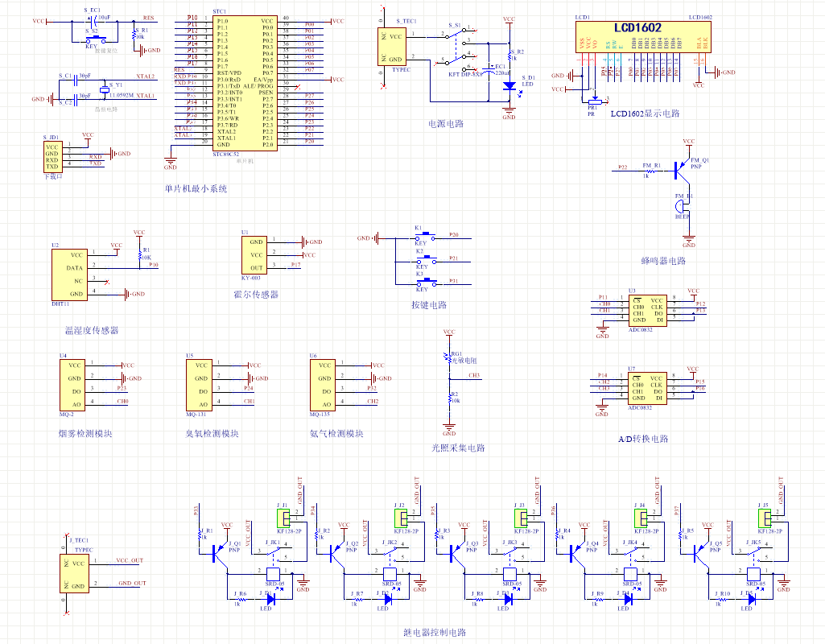Click the "XTAL2" net label near S_C1
The width and height of the screenshot is (825, 644).
[145, 76]
